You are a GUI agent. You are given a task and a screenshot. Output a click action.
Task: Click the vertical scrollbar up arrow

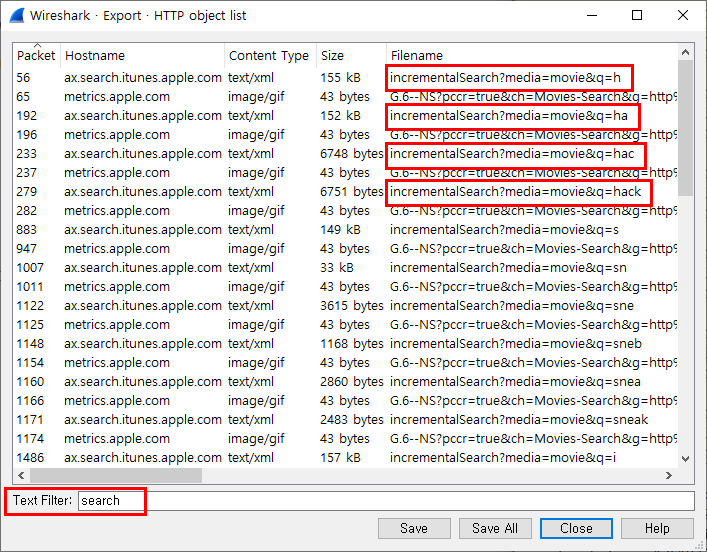point(685,52)
